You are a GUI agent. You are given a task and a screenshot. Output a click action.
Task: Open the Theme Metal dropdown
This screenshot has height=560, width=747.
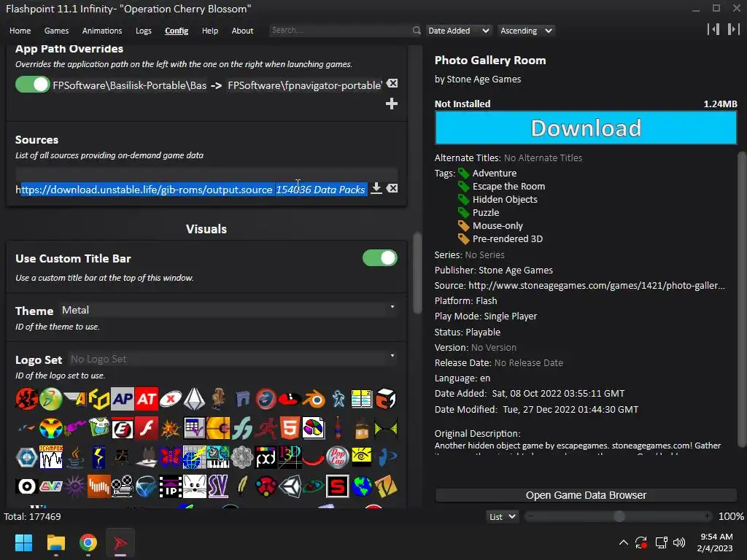(228, 310)
